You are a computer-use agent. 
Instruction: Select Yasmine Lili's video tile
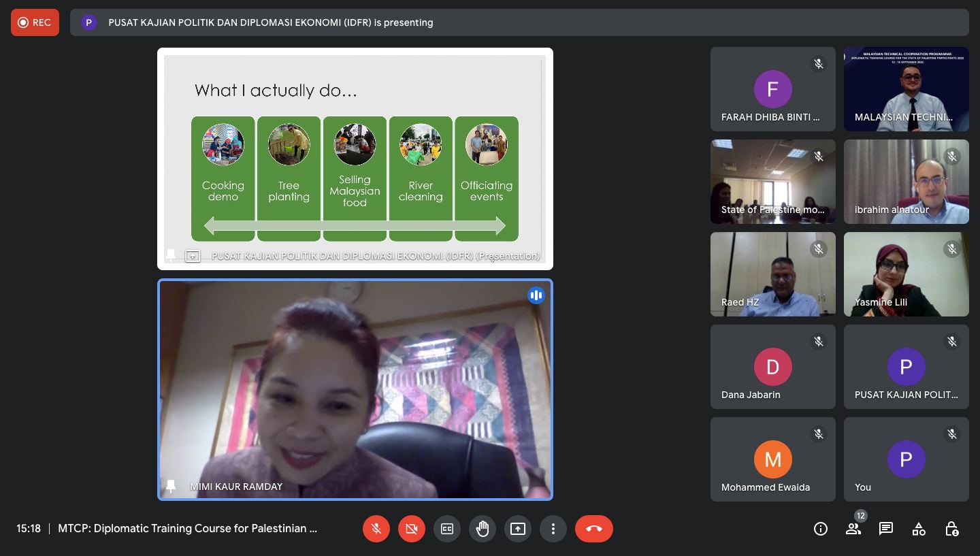(x=906, y=274)
